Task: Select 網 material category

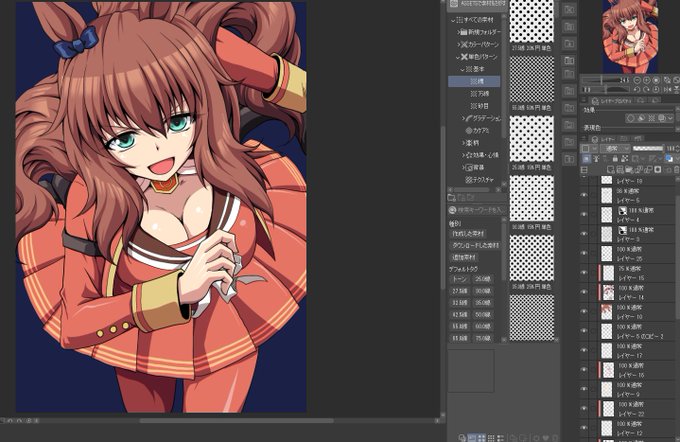Action: [474, 81]
